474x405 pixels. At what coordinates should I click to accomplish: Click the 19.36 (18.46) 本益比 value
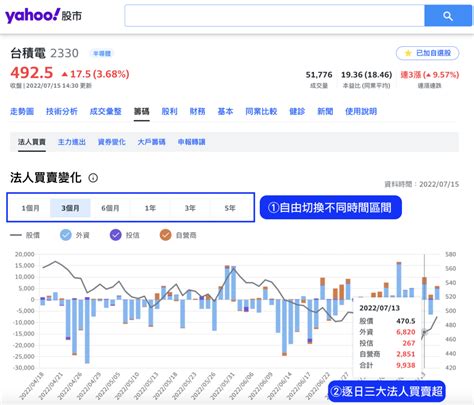tap(366, 75)
